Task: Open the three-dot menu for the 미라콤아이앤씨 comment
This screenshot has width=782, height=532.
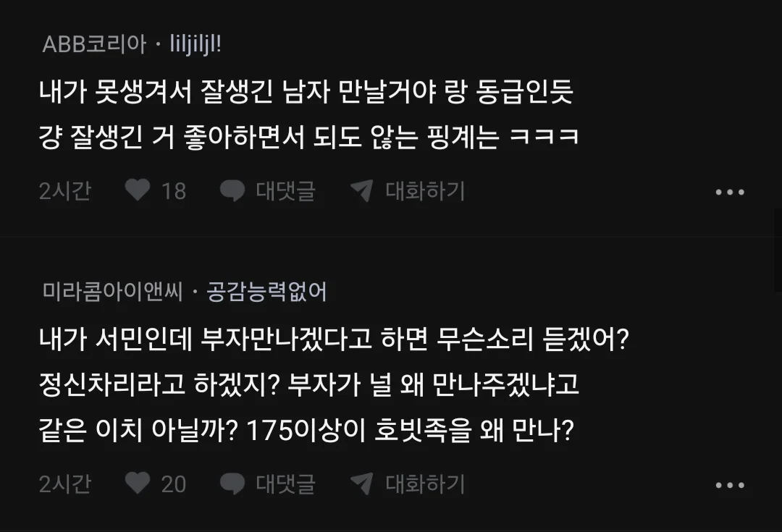Action: coord(729,486)
